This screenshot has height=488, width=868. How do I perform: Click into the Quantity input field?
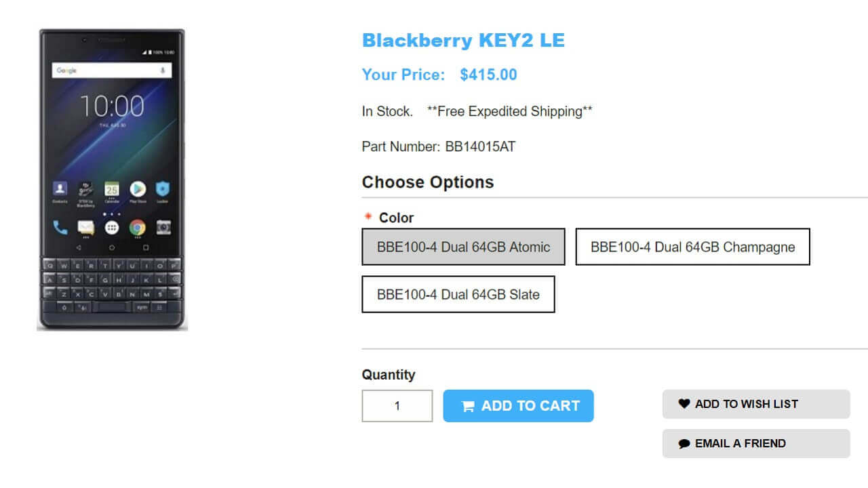click(x=397, y=406)
